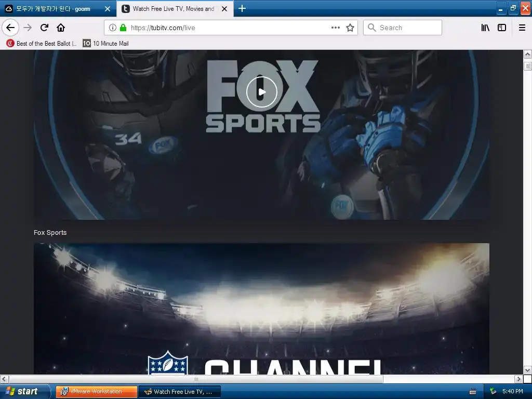Click the 5:40 PM clock

(x=513, y=392)
